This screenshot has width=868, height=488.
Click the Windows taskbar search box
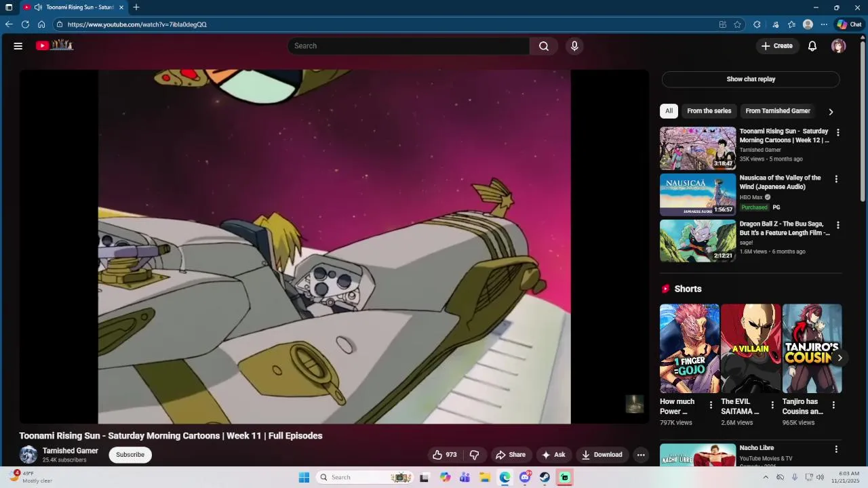pyautogui.click(x=363, y=477)
